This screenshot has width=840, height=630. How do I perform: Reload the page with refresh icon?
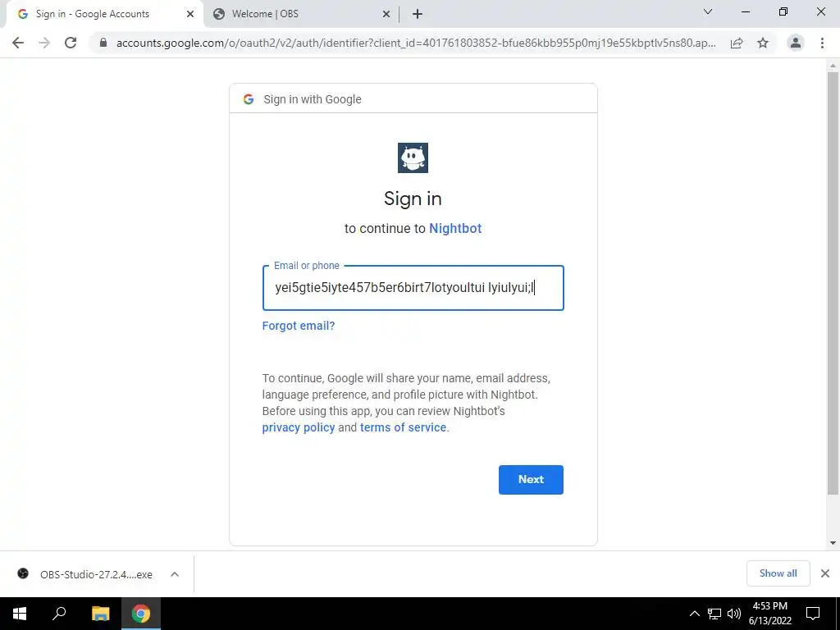pos(71,43)
